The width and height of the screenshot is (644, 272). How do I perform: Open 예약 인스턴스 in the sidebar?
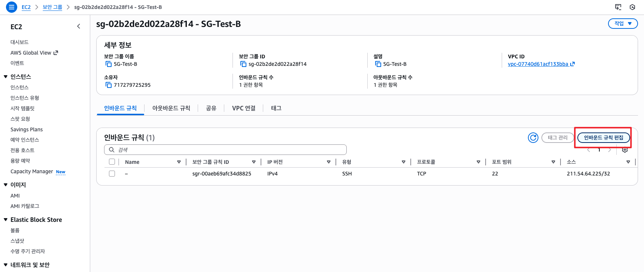[x=25, y=140]
